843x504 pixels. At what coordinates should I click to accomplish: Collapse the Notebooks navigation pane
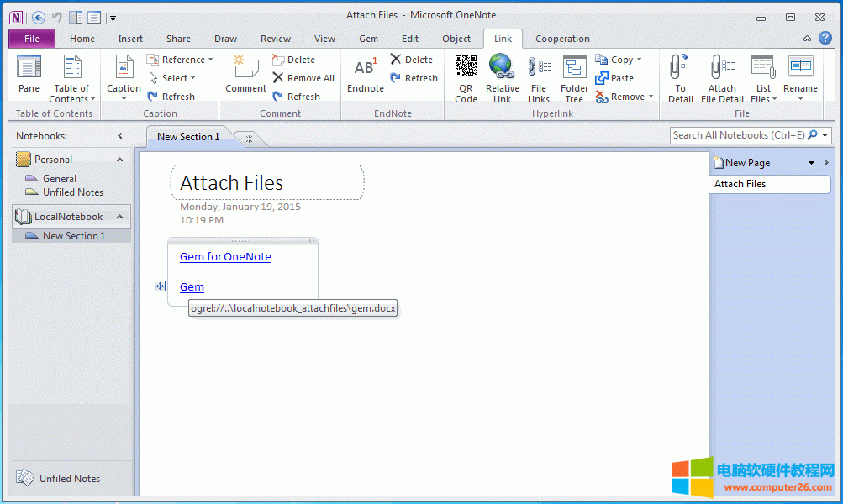[120, 136]
